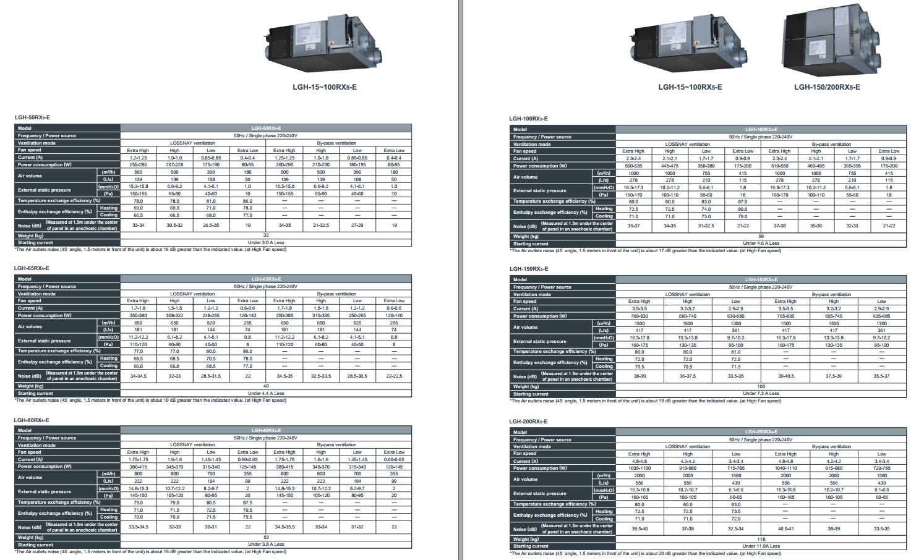
Task: Select noise value "35-36"
Action: [x=816, y=226]
